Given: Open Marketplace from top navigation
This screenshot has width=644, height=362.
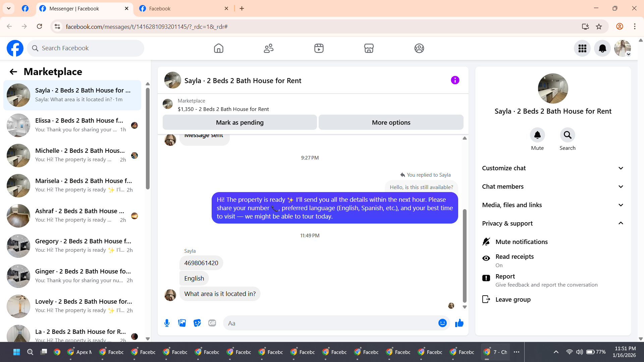Looking at the screenshot, I should (369, 48).
